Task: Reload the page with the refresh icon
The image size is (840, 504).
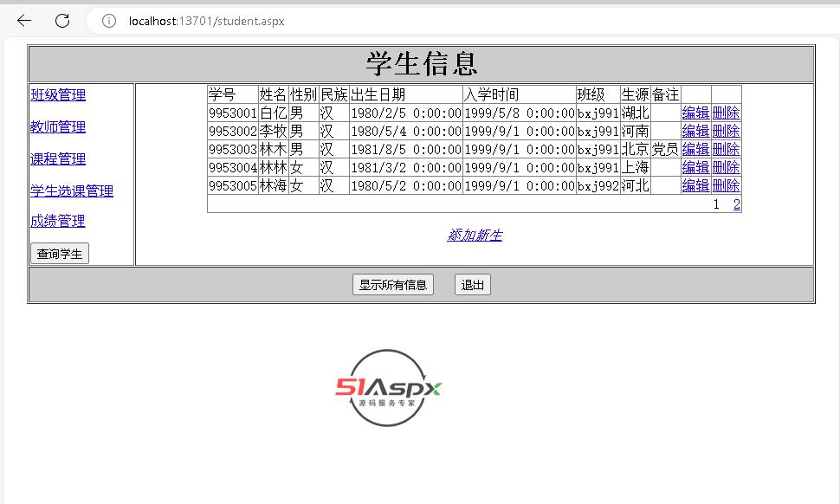Action: [62, 21]
